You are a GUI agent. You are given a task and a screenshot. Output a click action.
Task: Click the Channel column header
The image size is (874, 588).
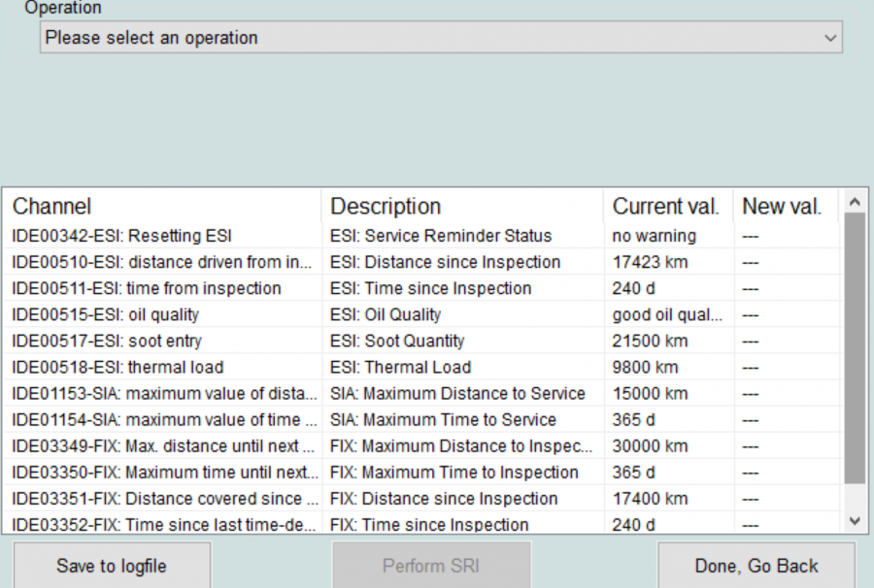click(x=163, y=207)
